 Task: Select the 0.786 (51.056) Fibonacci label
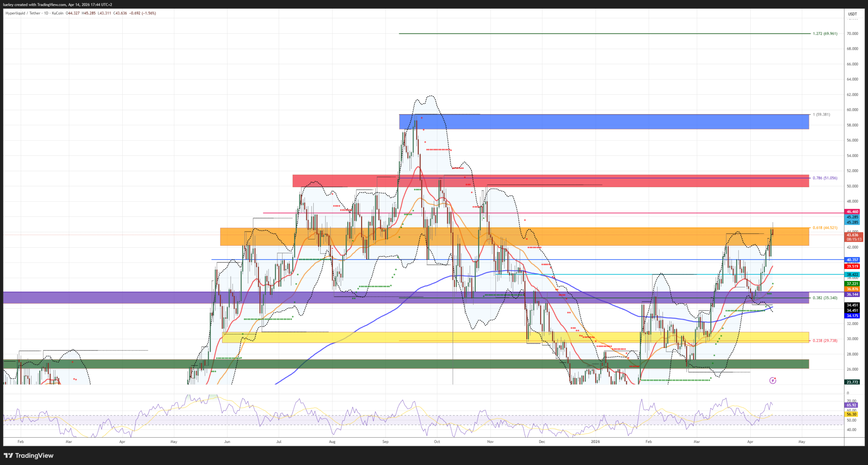pos(825,178)
